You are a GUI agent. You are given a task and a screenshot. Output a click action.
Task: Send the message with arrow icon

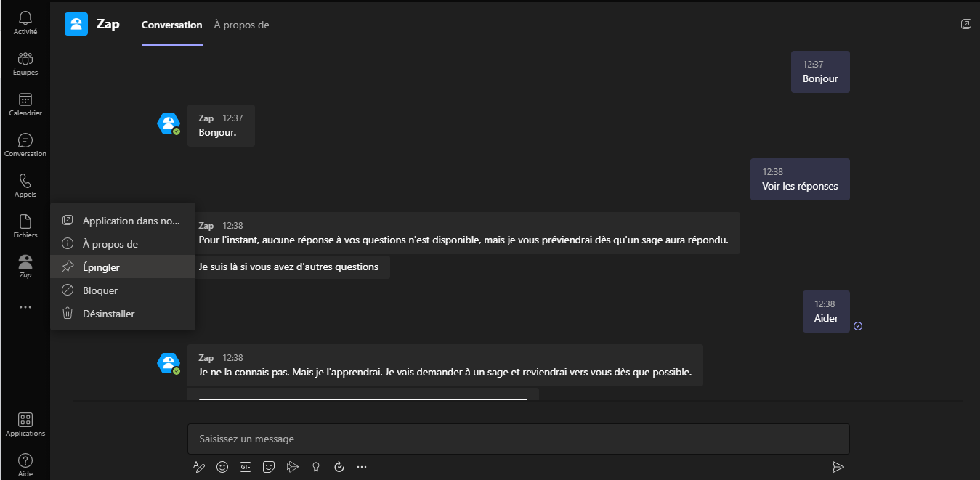tap(838, 467)
